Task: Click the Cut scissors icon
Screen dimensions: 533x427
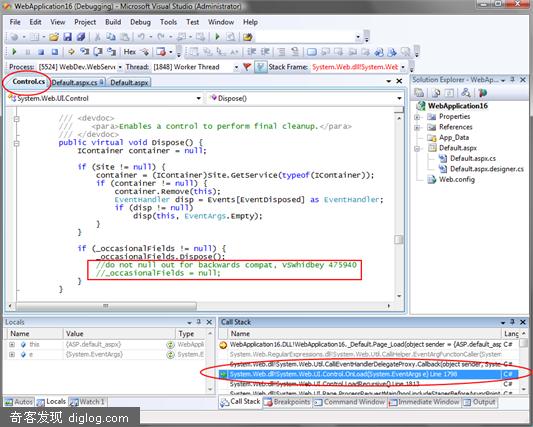Action: [98, 37]
